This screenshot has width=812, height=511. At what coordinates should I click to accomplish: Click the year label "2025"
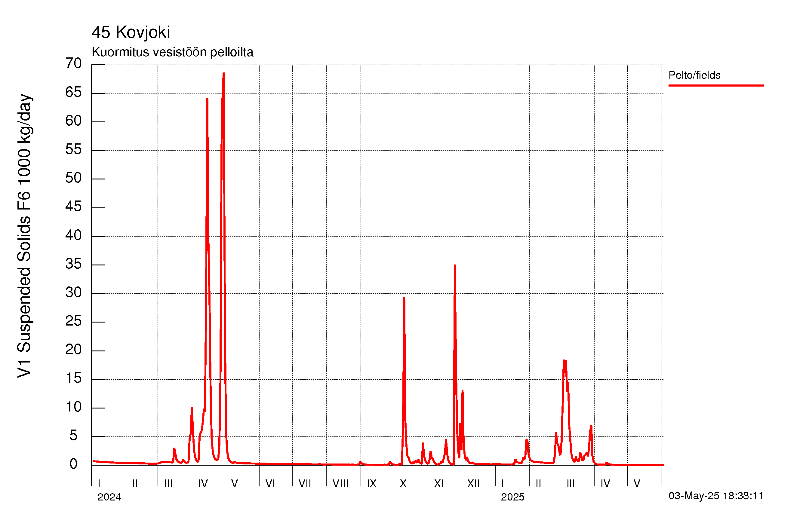click(512, 497)
